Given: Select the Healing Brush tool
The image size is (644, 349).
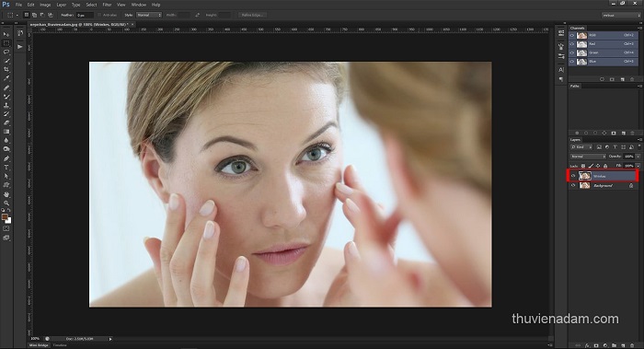Looking at the screenshot, I should (6, 87).
